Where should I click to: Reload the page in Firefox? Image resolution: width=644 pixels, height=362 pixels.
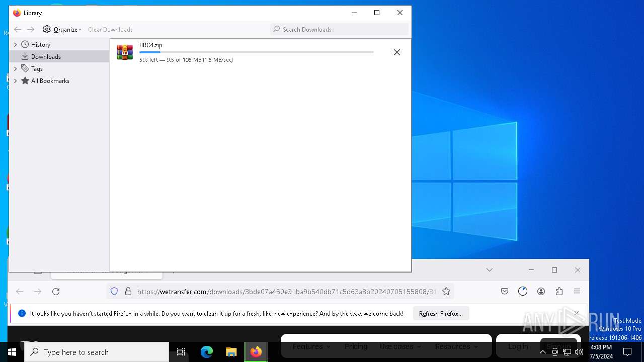(x=56, y=291)
